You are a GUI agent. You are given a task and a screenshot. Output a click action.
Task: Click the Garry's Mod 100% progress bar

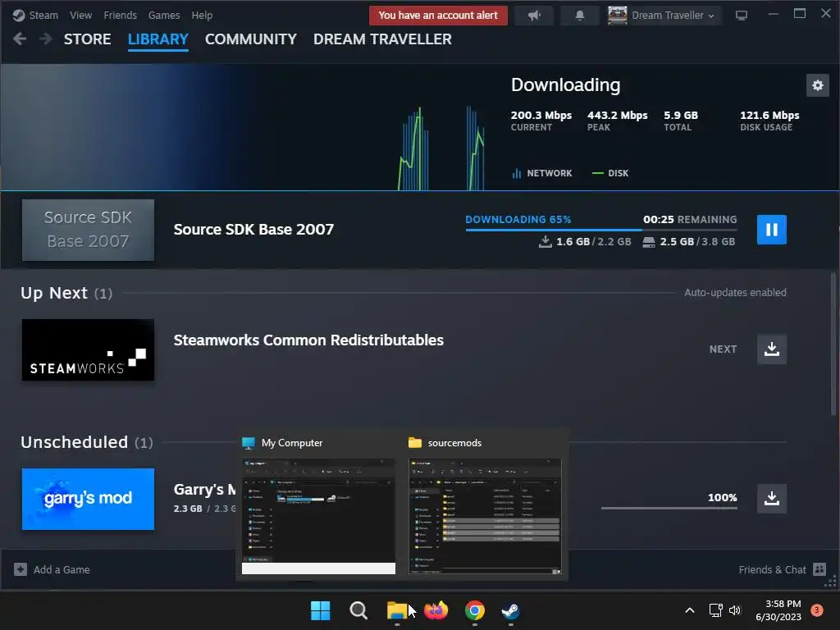669,508
